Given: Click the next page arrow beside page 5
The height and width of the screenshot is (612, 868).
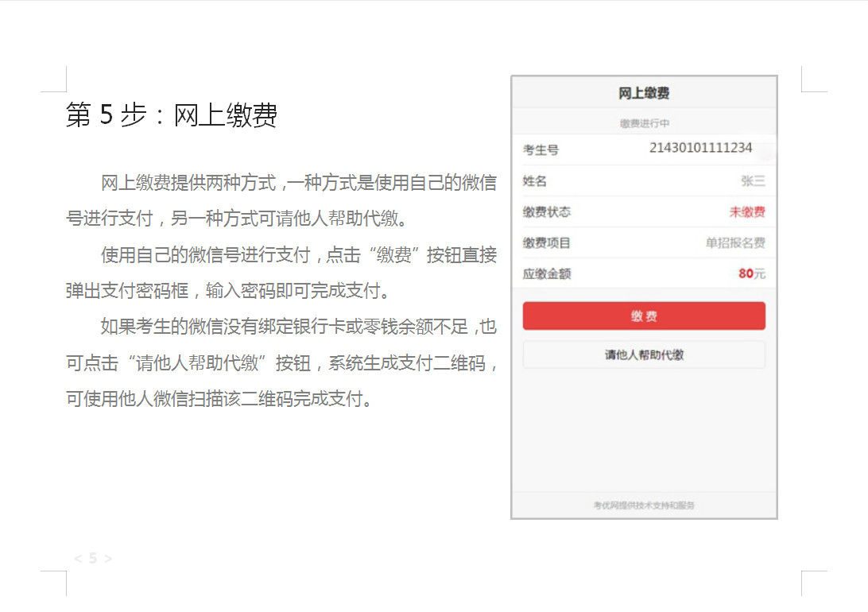Looking at the screenshot, I should coord(109,559).
